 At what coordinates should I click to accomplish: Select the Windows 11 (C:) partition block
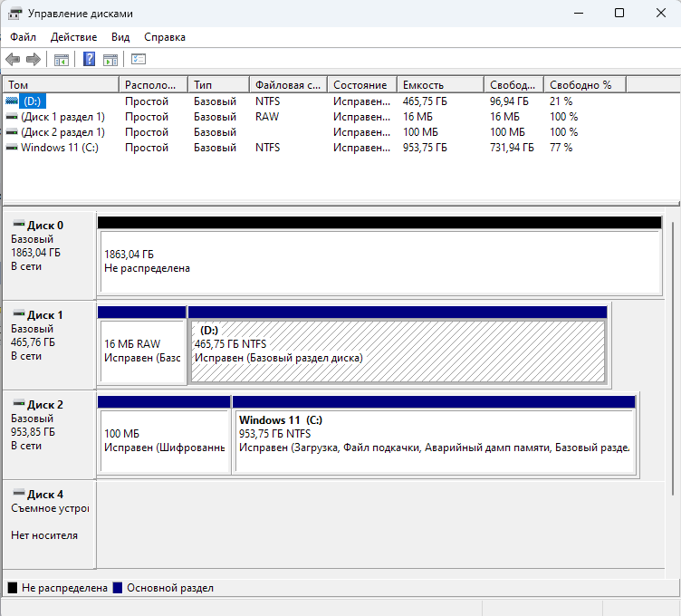pyautogui.click(x=435, y=441)
